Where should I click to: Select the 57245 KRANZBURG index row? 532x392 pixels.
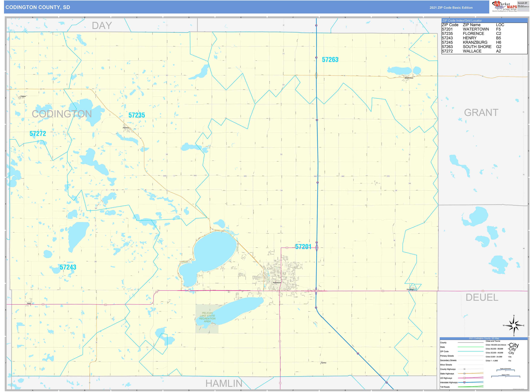(472, 42)
